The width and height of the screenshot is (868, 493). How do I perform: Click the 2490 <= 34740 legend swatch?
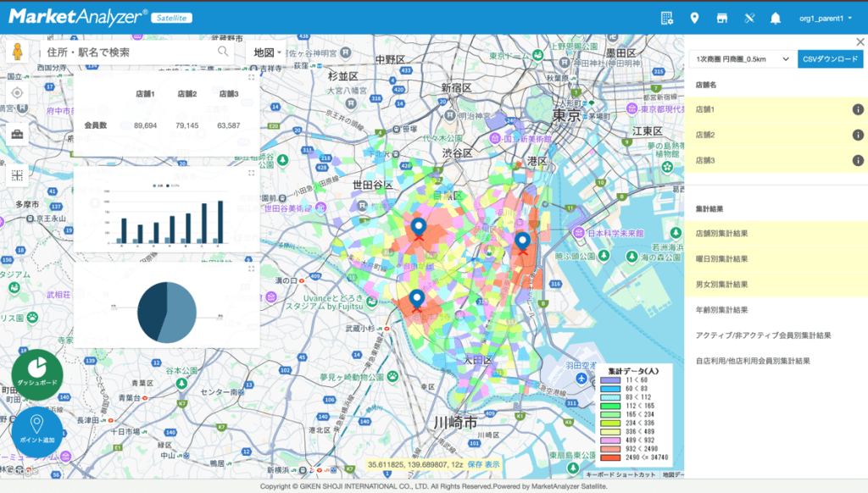pyautogui.click(x=610, y=457)
